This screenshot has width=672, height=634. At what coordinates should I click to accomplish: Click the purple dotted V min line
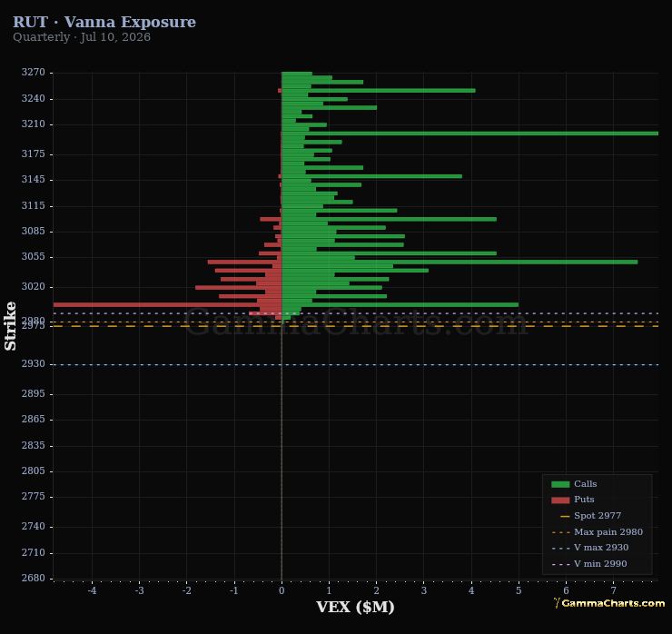356,313
